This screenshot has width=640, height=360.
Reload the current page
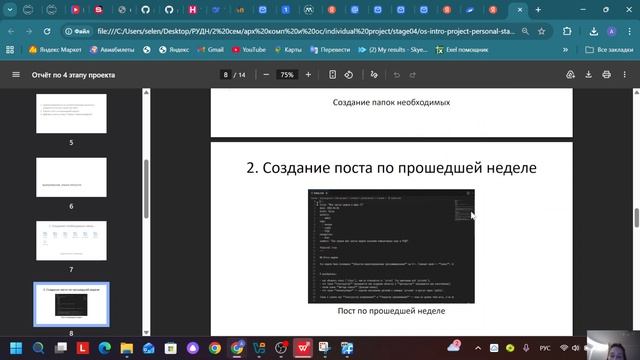pos(47,31)
